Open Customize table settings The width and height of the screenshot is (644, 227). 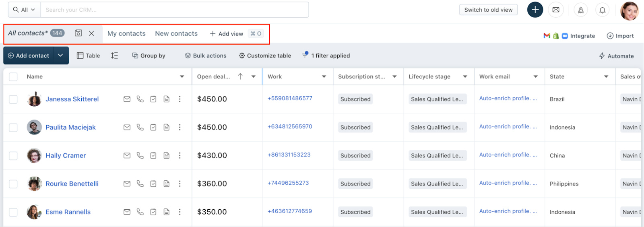[x=265, y=56]
